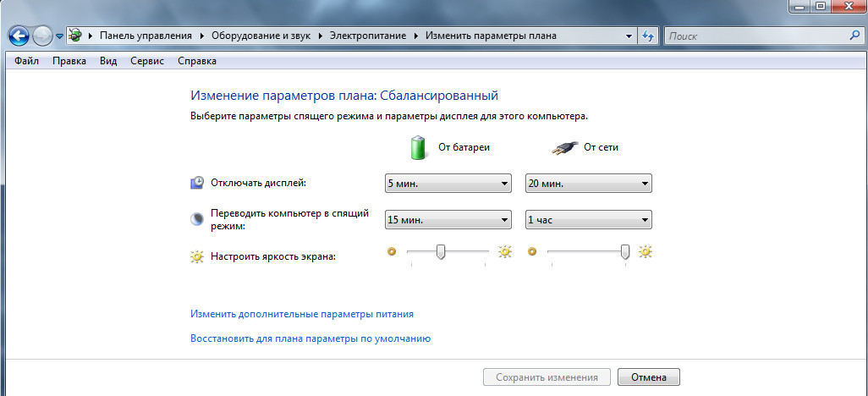This screenshot has width=868, height=396.
Task: Click Восстановить для плана параметры по умолчанию
Action: [310, 338]
